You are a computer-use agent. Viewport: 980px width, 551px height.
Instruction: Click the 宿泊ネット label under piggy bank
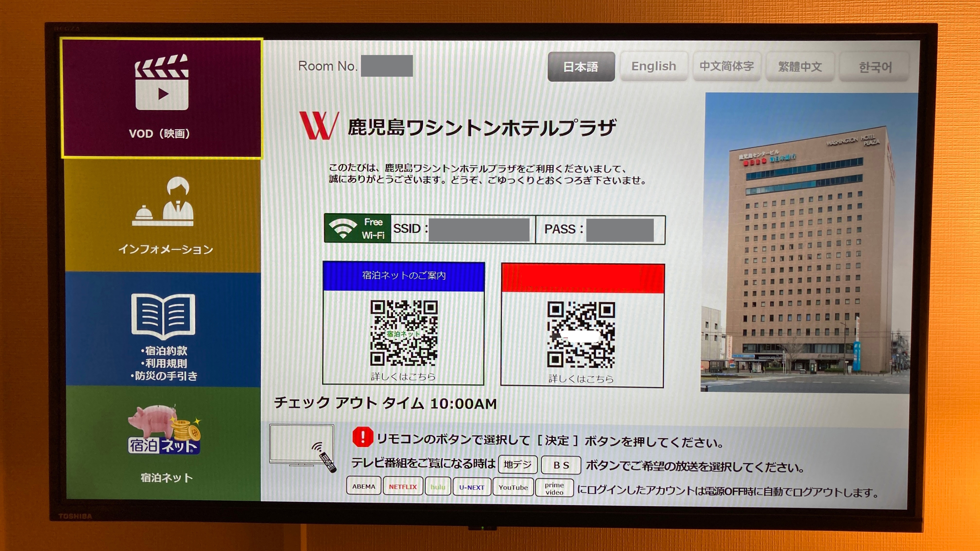(166, 478)
